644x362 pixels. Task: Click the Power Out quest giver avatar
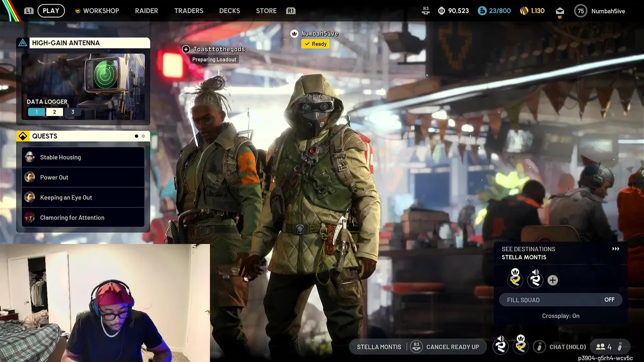(x=30, y=177)
